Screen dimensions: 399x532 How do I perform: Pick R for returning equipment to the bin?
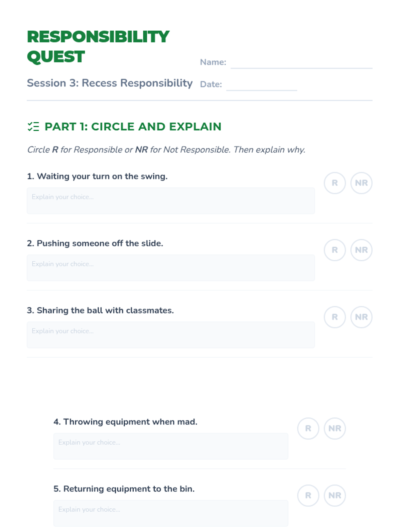[x=308, y=496]
